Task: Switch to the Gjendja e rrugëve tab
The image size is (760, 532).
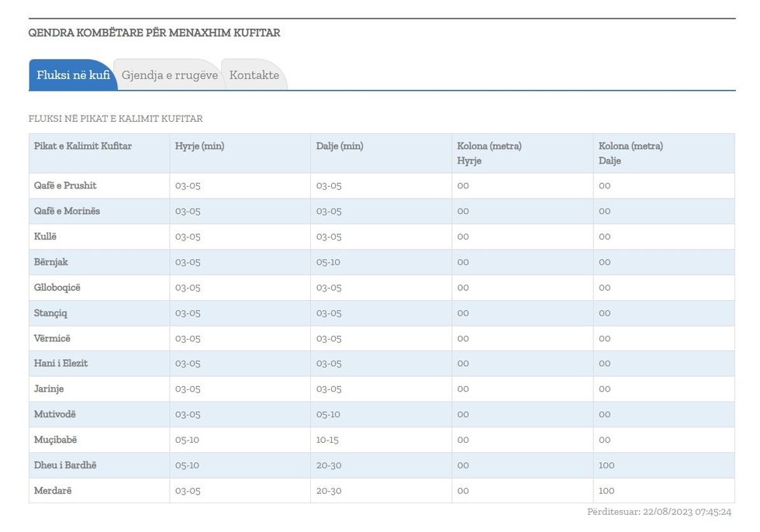Action: click(x=169, y=75)
